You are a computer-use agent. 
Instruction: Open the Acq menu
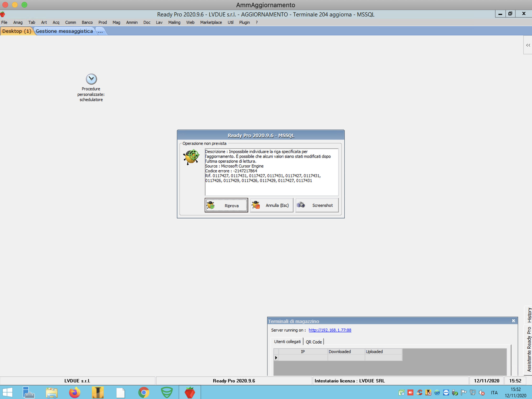pos(56,22)
